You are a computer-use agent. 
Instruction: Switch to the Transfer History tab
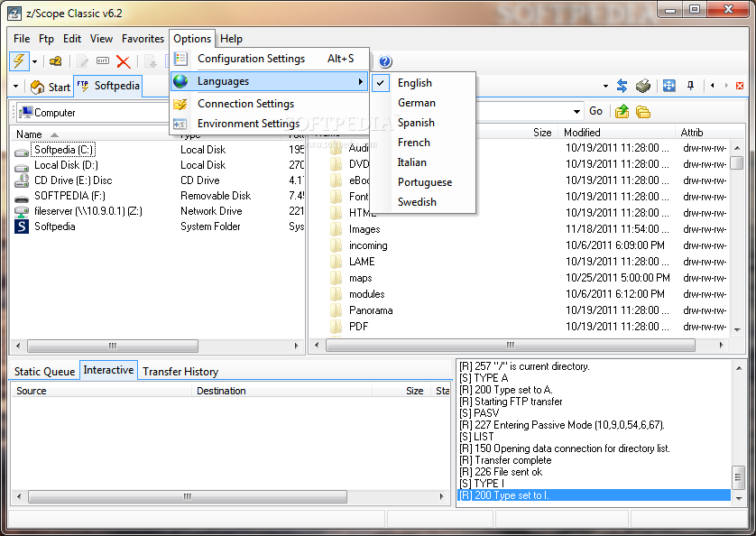(180, 372)
